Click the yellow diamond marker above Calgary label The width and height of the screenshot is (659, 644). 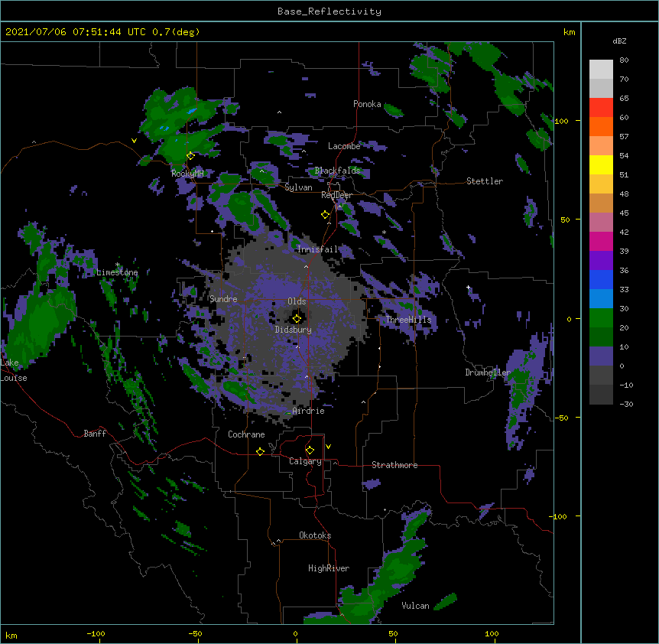[310, 450]
